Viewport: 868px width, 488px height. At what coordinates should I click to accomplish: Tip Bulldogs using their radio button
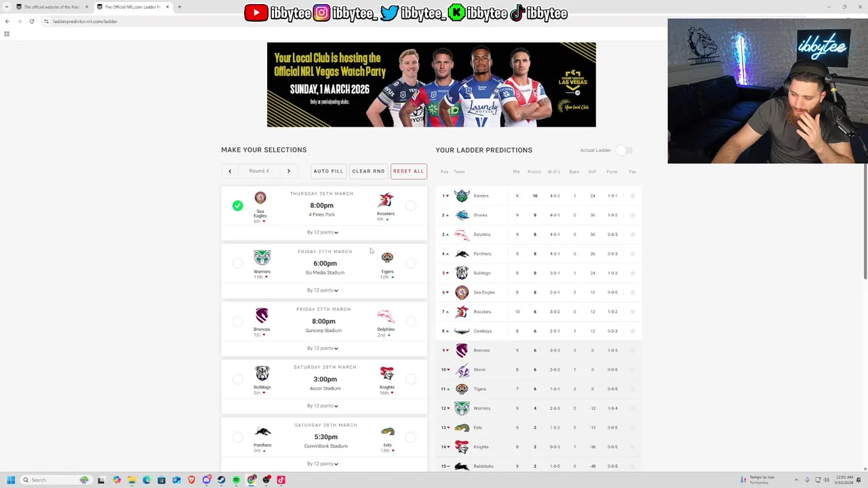(237, 379)
